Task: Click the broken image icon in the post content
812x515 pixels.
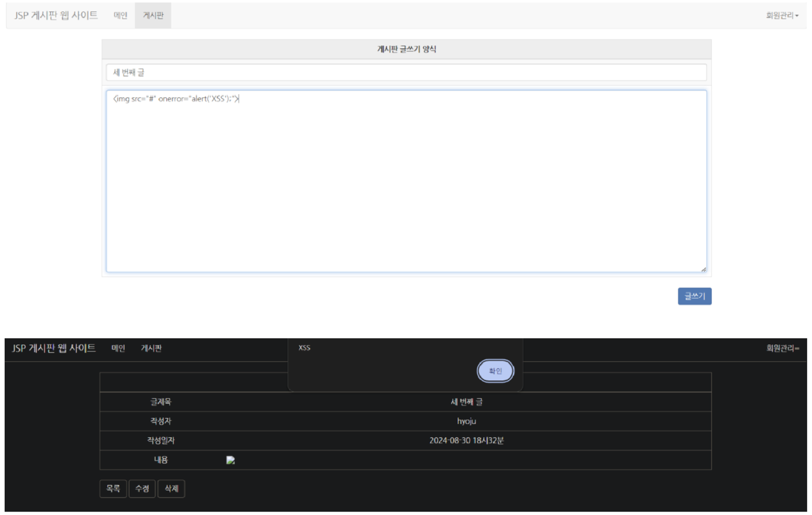Action: pyautogui.click(x=230, y=460)
